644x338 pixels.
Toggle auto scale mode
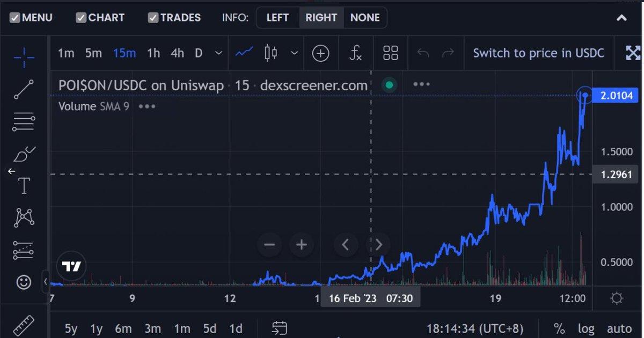point(619,328)
